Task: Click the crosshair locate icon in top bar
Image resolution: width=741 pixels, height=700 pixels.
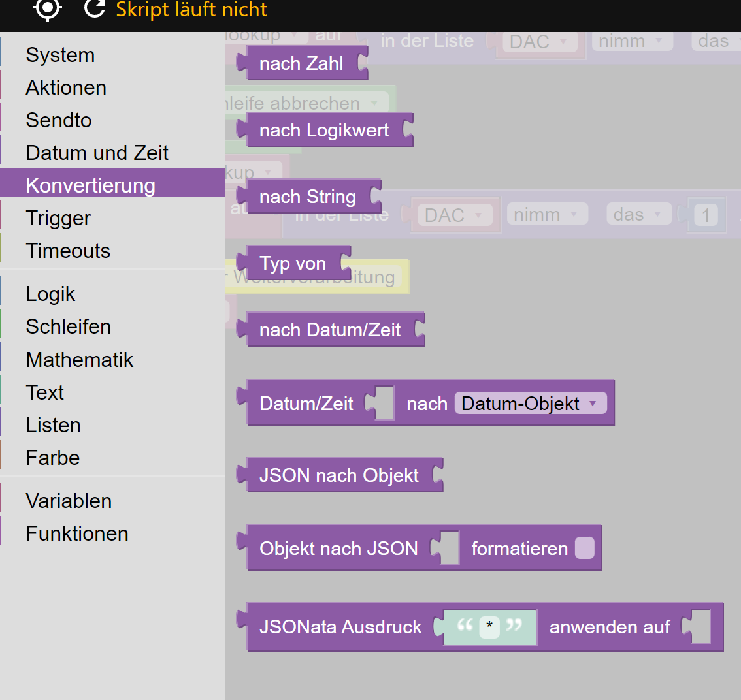Action: (48, 8)
